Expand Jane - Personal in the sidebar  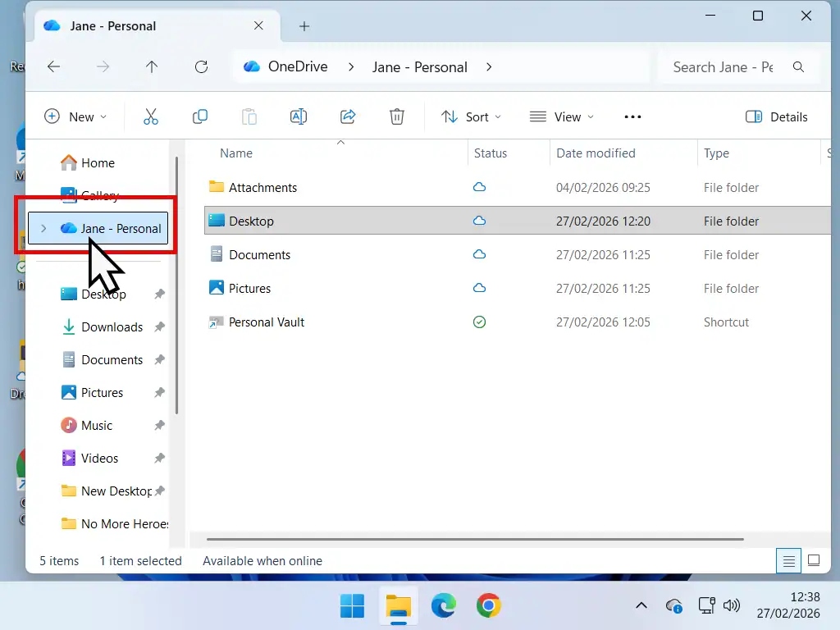tap(43, 229)
